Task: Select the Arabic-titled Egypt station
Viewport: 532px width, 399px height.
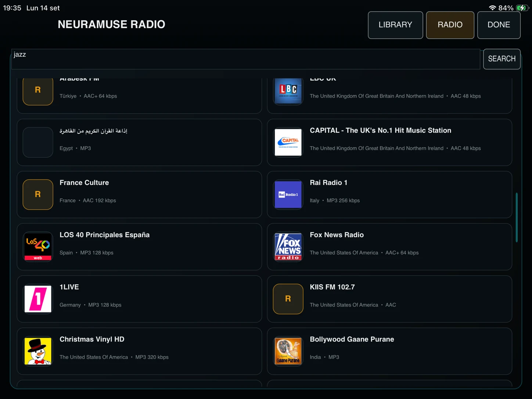Action: (139, 142)
